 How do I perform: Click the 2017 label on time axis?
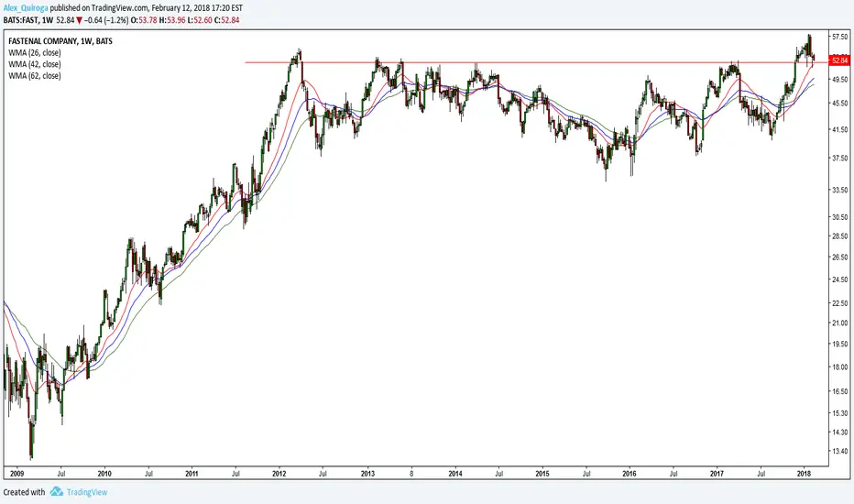pos(717,474)
